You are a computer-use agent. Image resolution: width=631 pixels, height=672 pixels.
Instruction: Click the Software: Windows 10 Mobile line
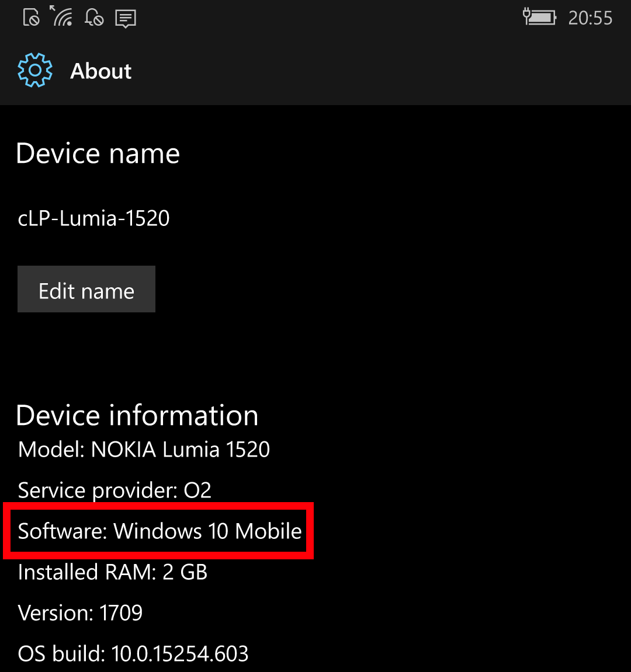point(160,531)
